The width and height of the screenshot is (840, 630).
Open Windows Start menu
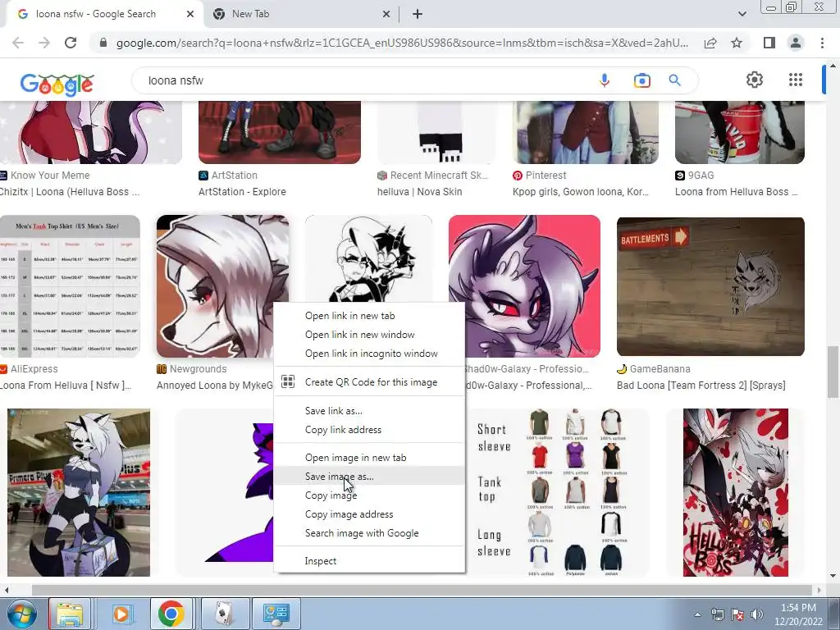(22, 614)
